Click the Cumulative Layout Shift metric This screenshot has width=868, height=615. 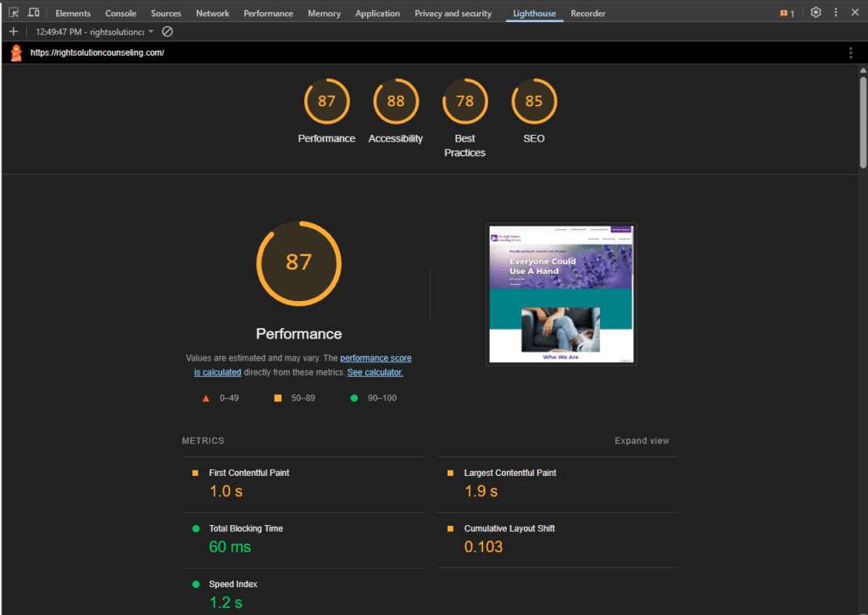[558, 540]
